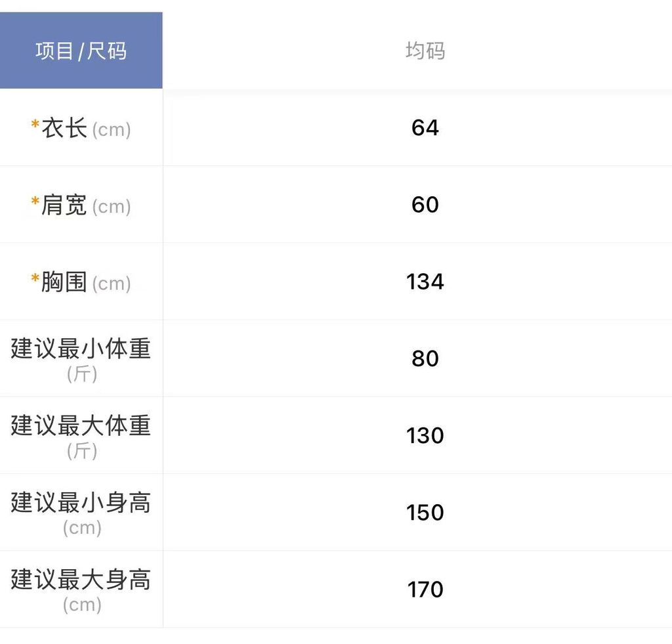Image resolution: width=672 pixels, height=644 pixels.
Task: Select the 胸围 value 134
Action: [x=425, y=282]
